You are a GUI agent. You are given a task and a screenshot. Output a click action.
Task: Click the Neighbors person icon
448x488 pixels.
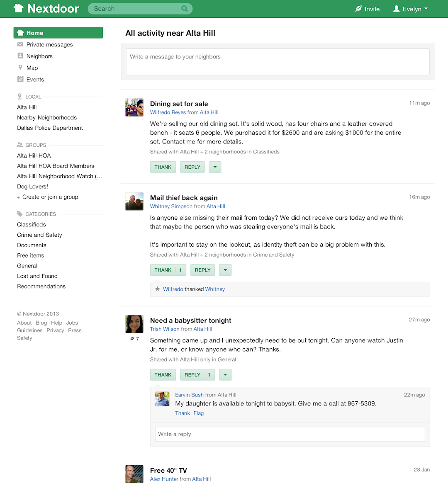tap(20, 56)
